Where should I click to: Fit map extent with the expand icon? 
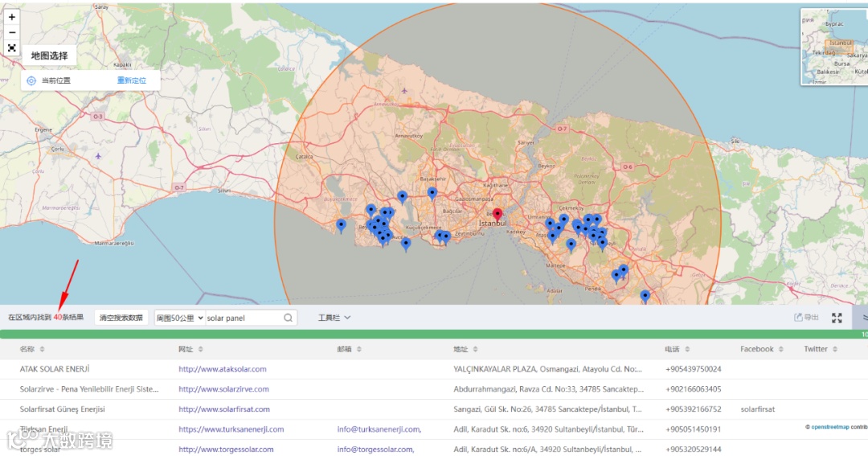pos(11,48)
